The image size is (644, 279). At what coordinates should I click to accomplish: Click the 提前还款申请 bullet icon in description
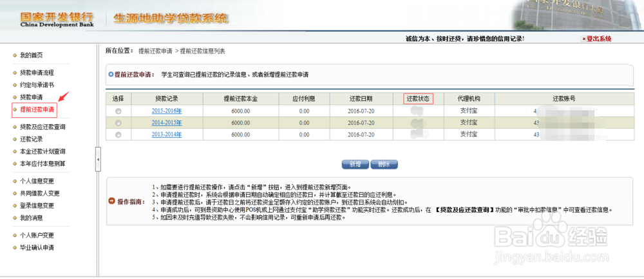[x=111, y=75]
